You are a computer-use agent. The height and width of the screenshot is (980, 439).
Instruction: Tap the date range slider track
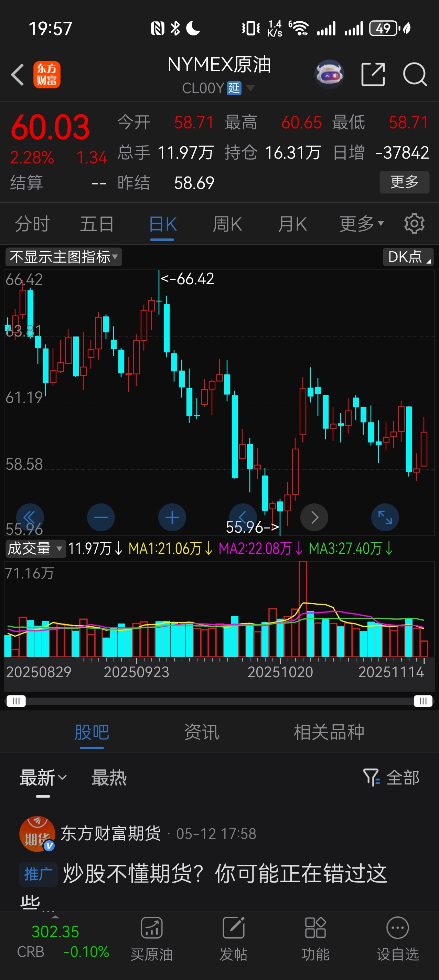(x=219, y=701)
